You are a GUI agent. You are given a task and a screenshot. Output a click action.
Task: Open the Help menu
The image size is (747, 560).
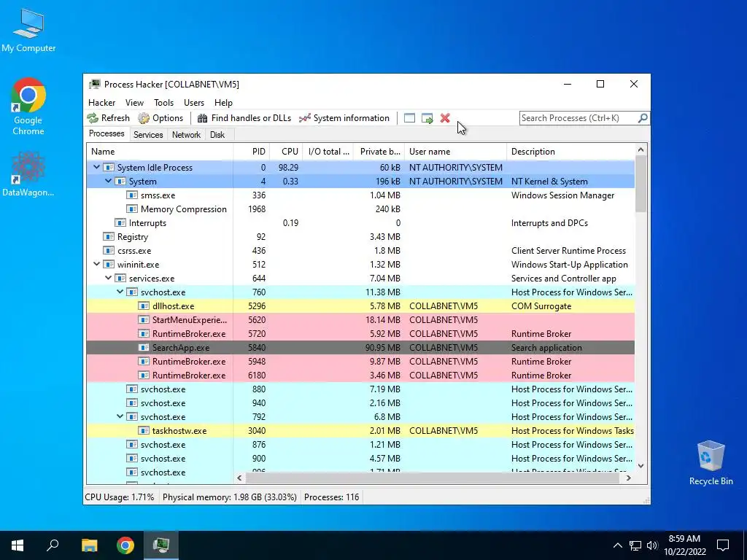pyautogui.click(x=223, y=103)
